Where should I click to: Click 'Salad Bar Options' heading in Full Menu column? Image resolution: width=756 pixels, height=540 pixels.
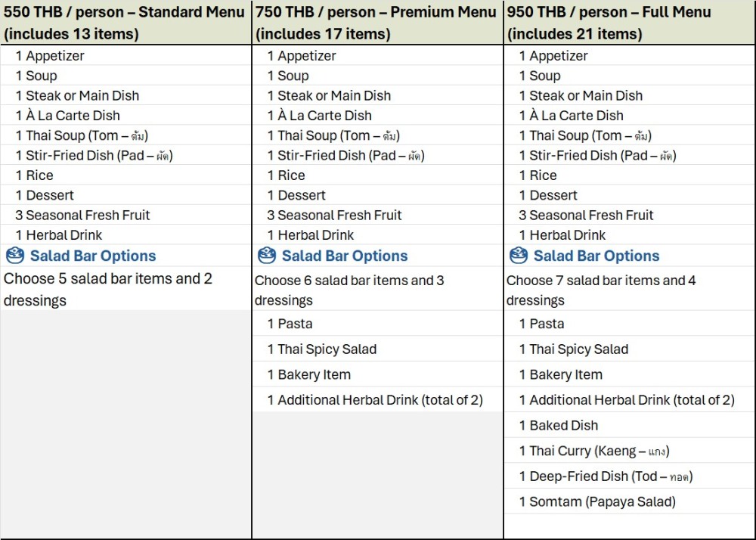tap(596, 256)
